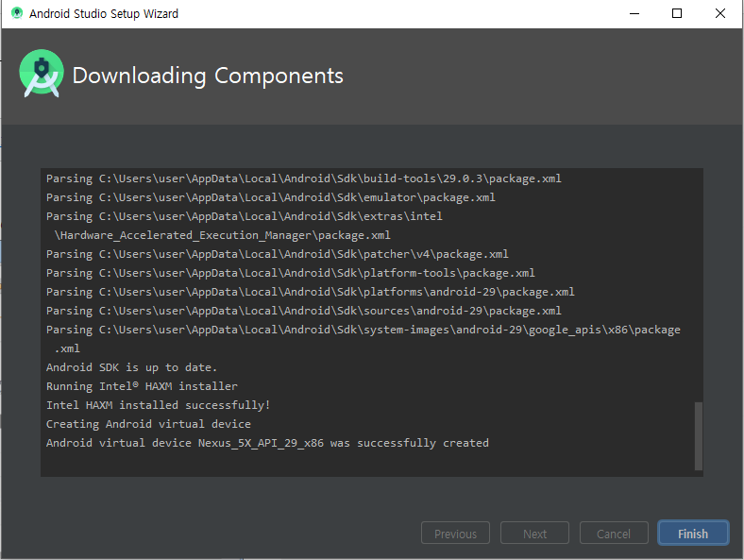This screenshot has height=560, width=744.
Task: Click the disabled Previous button
Action: click(455, 533)
